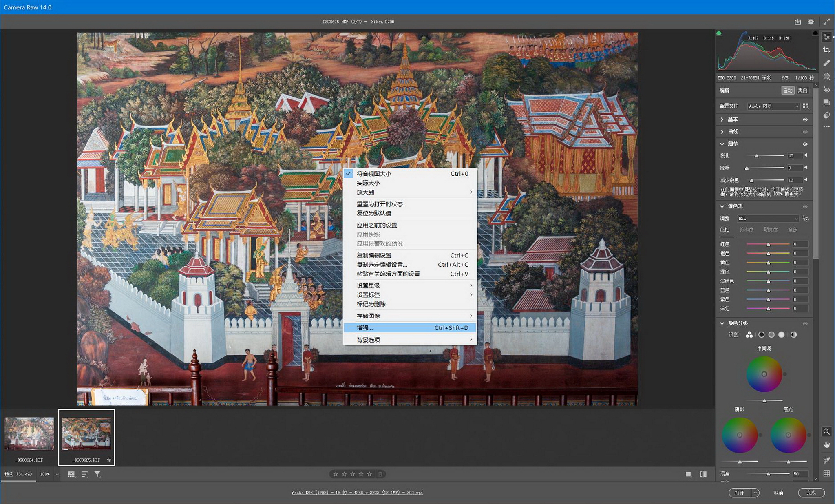Toggle visibility eye for 细节 panel
This screenshot has width=835, height=504.
805,144
